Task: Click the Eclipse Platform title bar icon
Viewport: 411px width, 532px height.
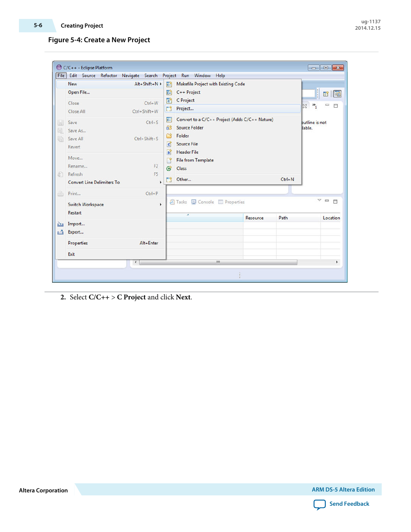Action: point(59,67)
